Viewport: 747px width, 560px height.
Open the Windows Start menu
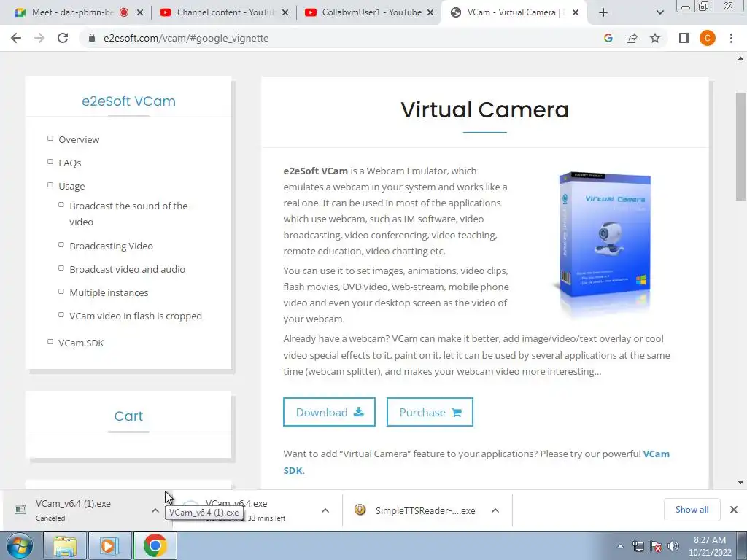point(20,545)
